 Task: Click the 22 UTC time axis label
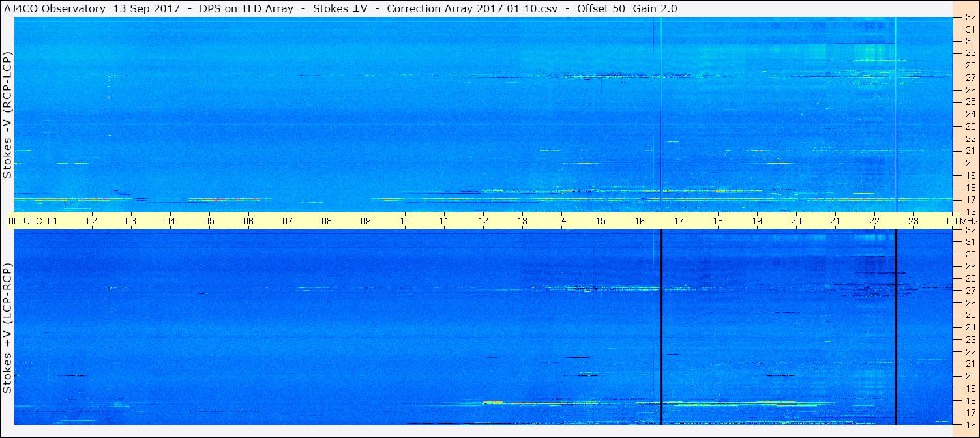pos(874,221)
